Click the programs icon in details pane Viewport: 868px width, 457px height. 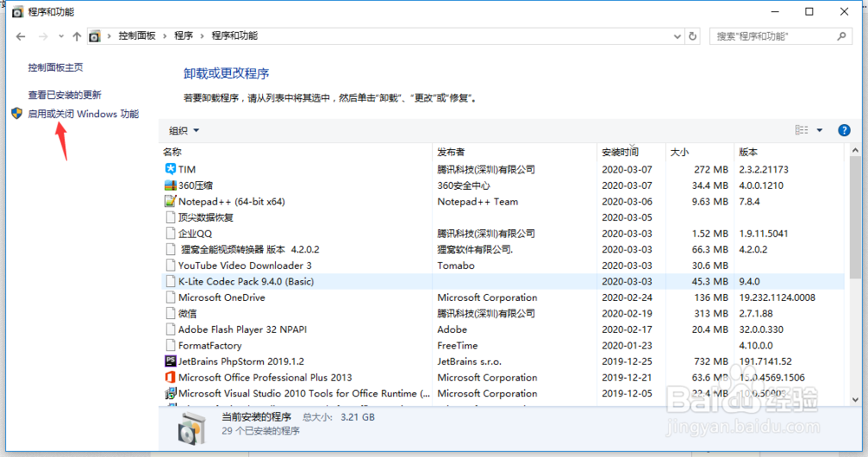[x=192, y=428]
